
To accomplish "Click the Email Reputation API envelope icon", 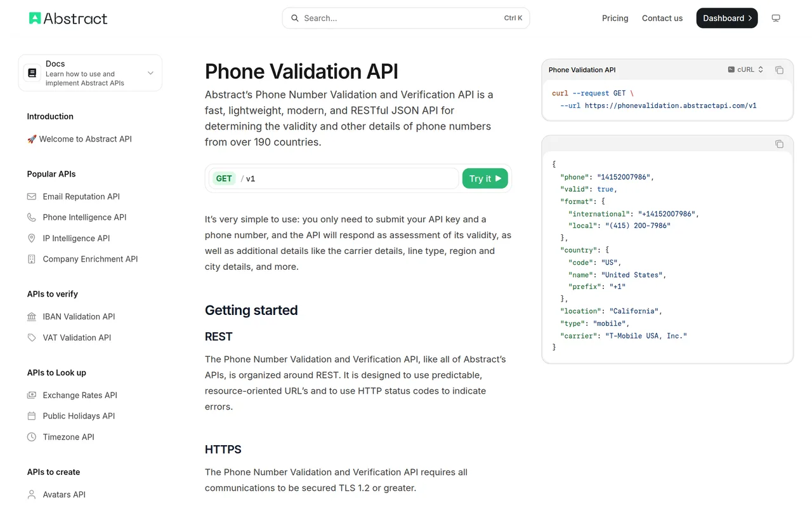I will [32, 197].
